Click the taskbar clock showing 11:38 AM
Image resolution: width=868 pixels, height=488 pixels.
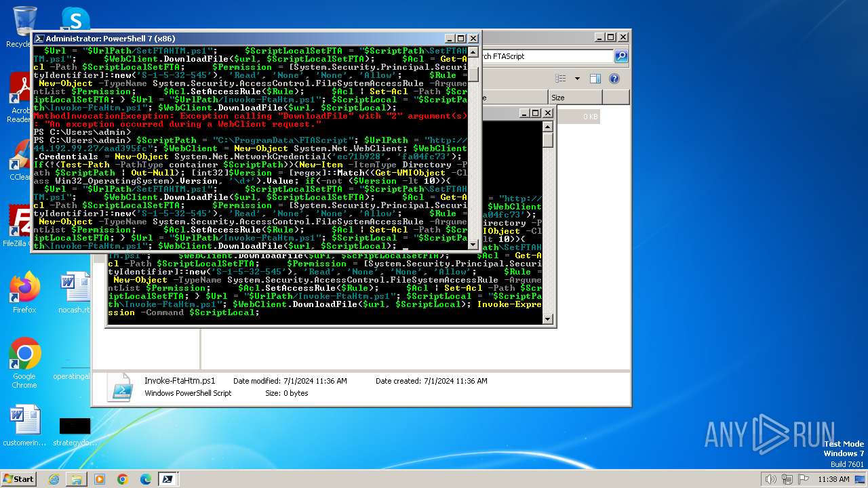pos(833,479)
